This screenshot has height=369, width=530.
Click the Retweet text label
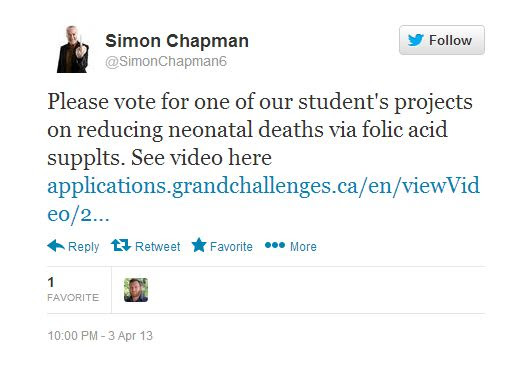pyautogui.click(x=158, y=246)
